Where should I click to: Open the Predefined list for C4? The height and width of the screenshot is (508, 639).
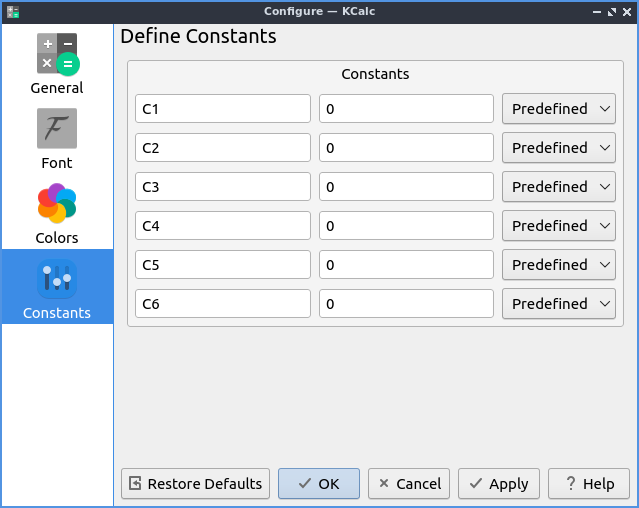(558, 226)
